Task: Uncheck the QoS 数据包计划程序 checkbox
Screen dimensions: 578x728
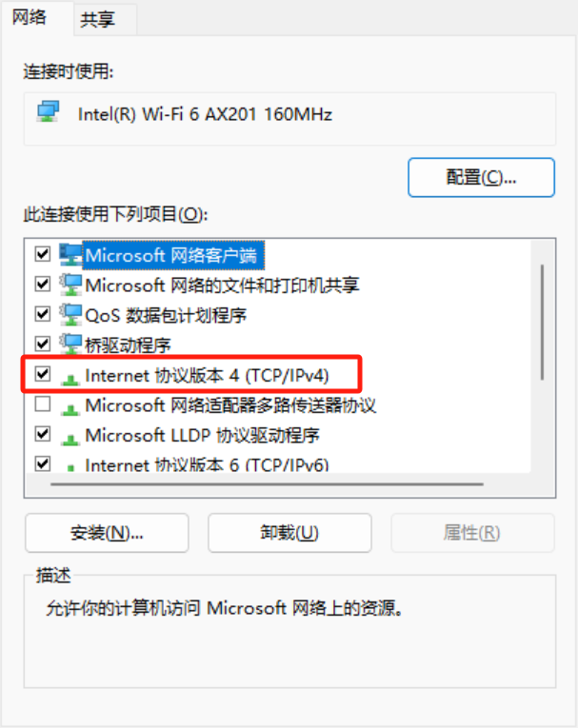Action: click(x=43, y=314)
